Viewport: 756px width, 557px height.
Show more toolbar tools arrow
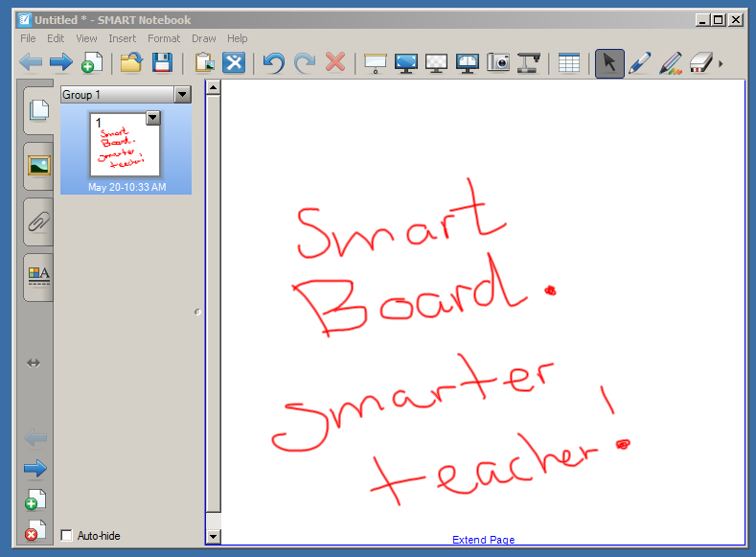(721, 63)
